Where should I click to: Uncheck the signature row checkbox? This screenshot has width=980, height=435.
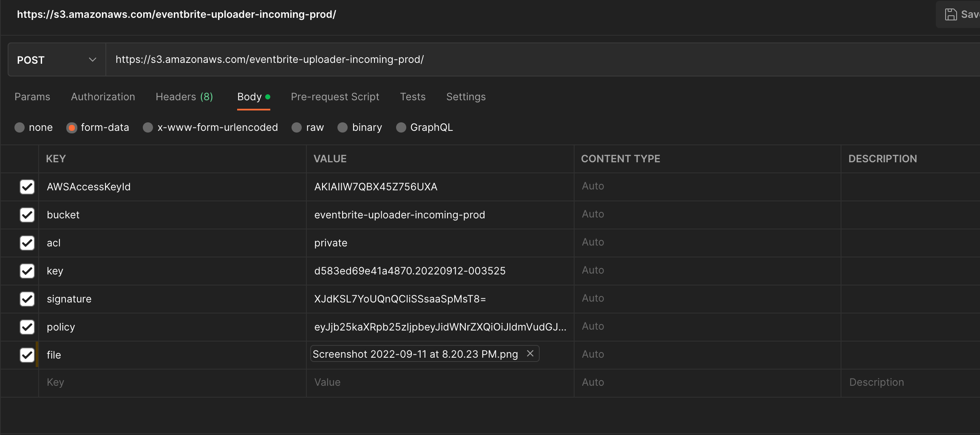27,299
